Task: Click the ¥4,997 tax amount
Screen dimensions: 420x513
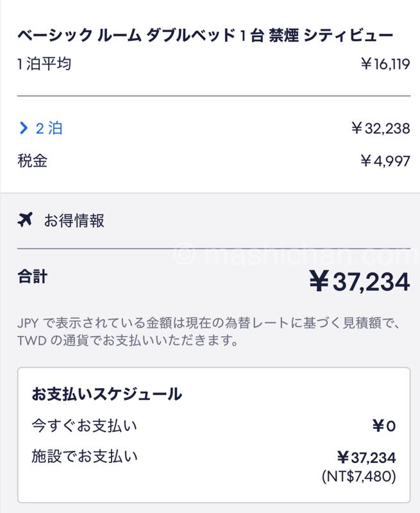Action: pos(385,160)
